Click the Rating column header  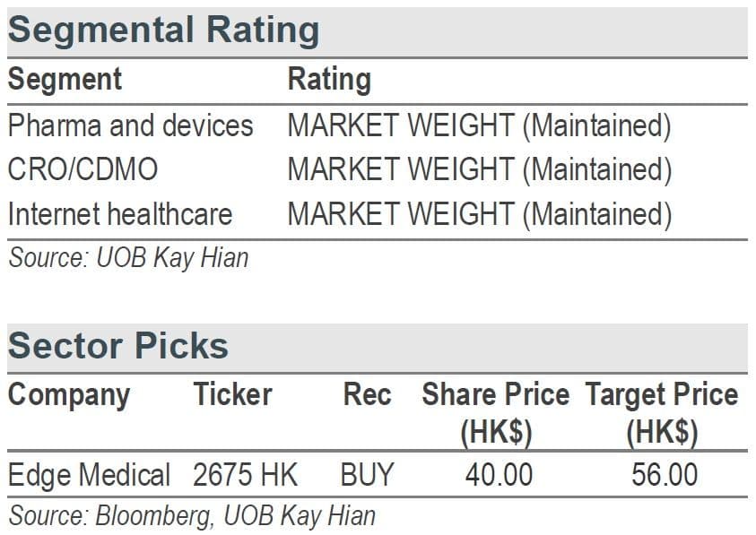(x=329, y=80)
